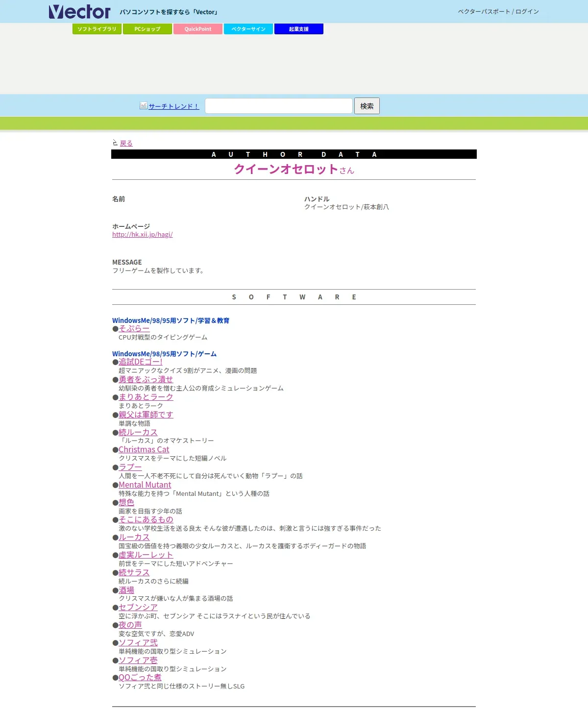The height and width of the screenshot is (712, 588).
Task: Click description 変な空気ですが、恋愛ADV
Action: click(x=156, y=634)
